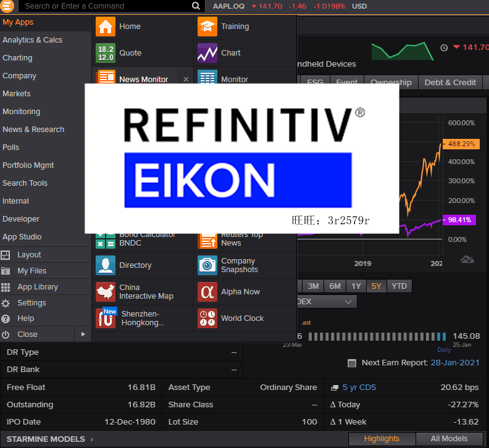This screenshot has width=489, height=448.
Task: Click the green mini price sparkline
Action: pos(402,51)
